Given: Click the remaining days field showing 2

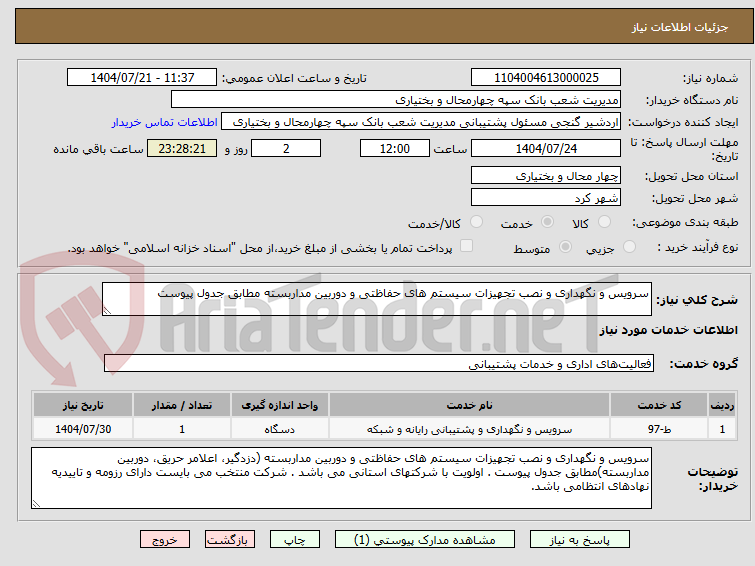Looking at the screenshot, I should pyautogui.click(x=286, y=148).
